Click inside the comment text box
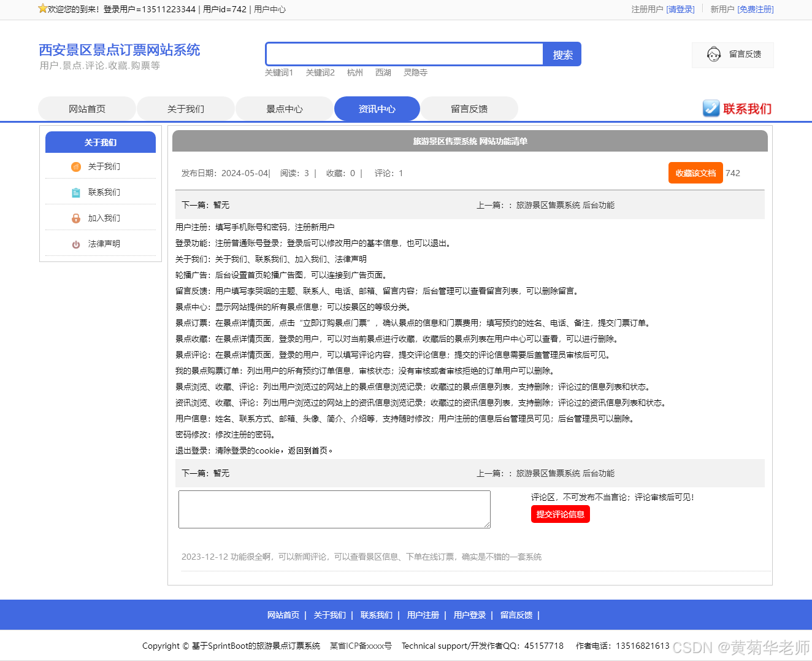The height and width of the screenshot is (661, 812). click(x=334, y=509)
